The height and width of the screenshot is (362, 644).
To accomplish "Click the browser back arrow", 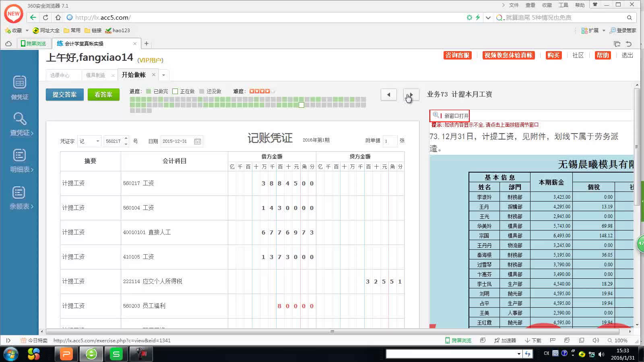I will tap(33, 17).
